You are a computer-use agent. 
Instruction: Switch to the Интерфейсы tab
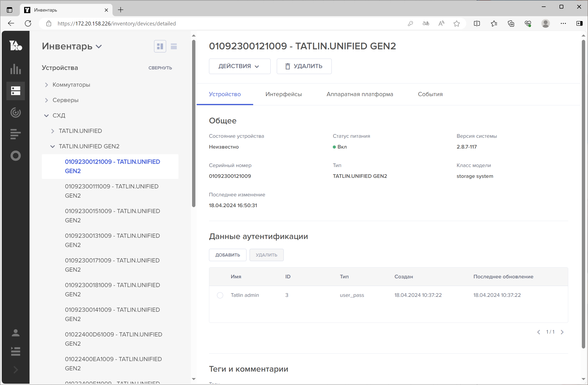click(x=283, y=94)
